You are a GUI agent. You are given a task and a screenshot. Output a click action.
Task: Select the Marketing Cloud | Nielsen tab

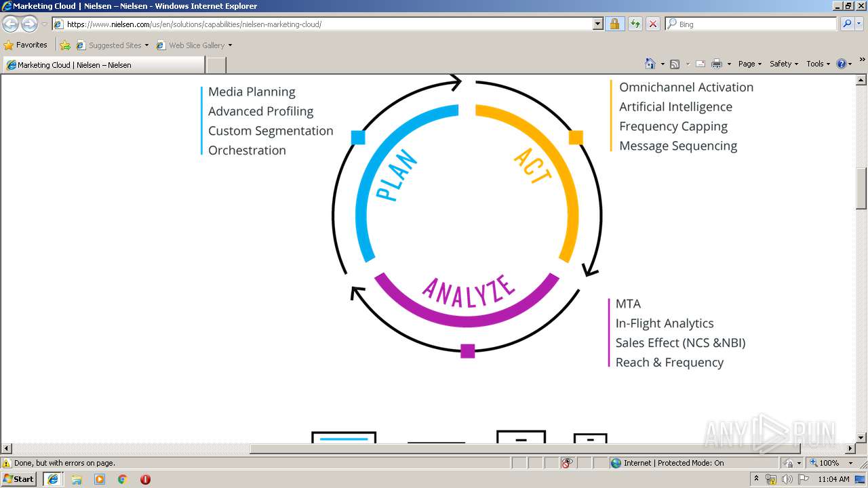103,65
